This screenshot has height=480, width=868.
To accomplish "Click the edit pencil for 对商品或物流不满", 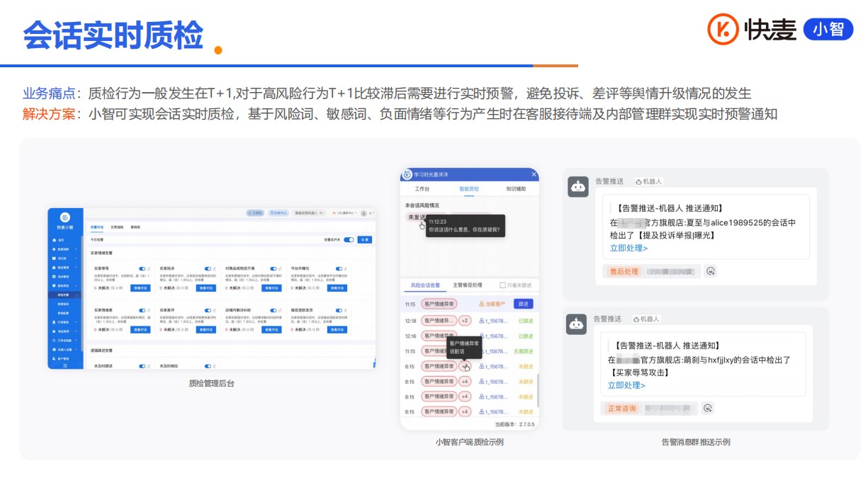I will click(280, 268).
